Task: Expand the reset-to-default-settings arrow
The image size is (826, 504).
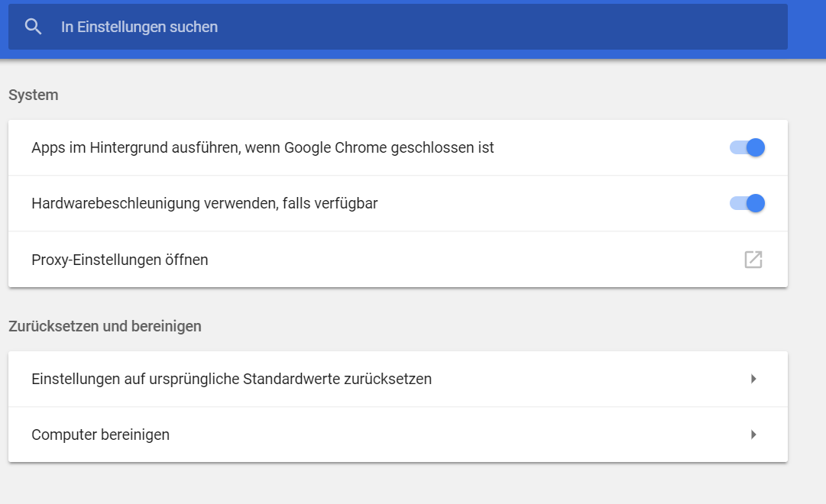Action: [753, 379]
